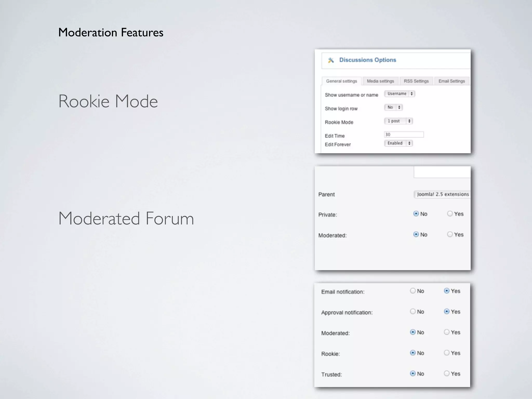The image size is (532, 399).
Task: Click the Edit Forever label
Action: pyautogui.click(x=338, y=144)
